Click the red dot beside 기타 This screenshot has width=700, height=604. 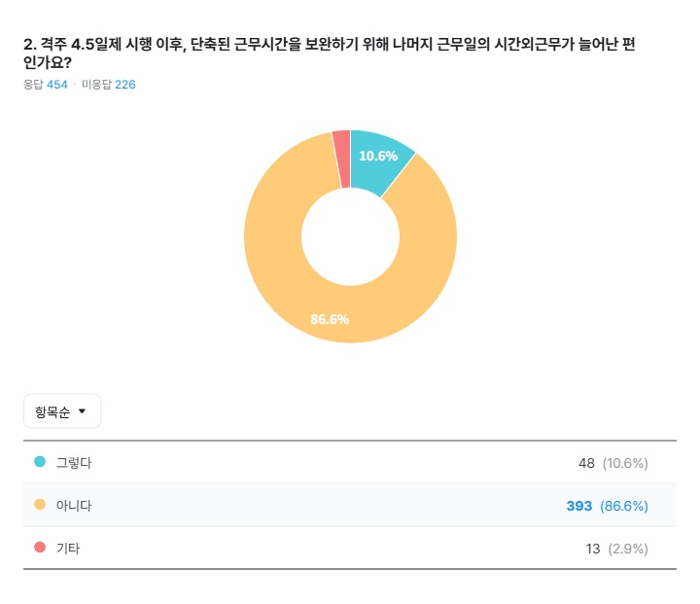40,548
